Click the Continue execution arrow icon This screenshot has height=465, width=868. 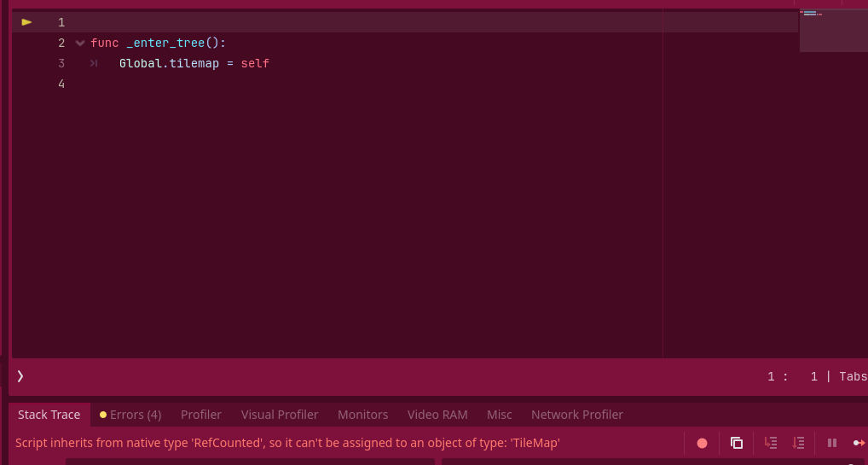point(859,443)
